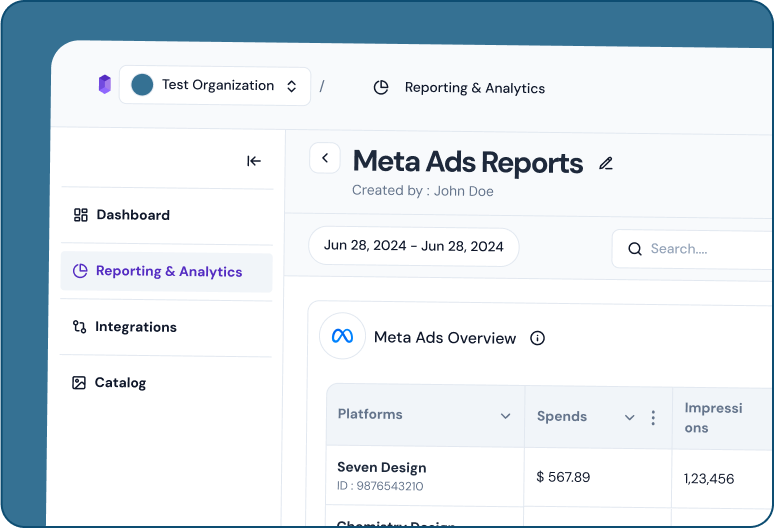Select Reporting & Analytics sidebar item
774x528 pixels.
[166, 271]
